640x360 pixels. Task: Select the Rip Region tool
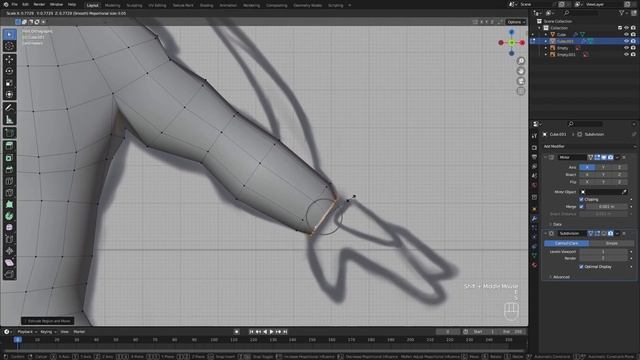pos(9,274)
